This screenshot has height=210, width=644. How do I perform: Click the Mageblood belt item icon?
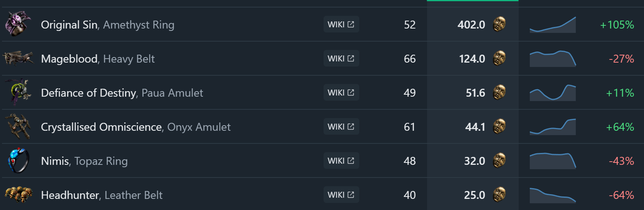click(17, 58)
